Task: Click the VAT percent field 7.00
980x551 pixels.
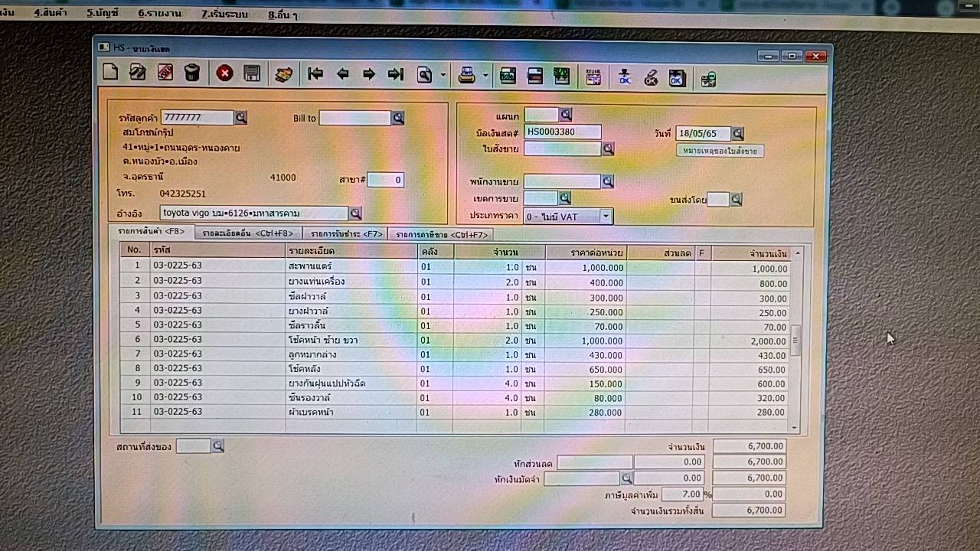Action: [x=681, y=495]
